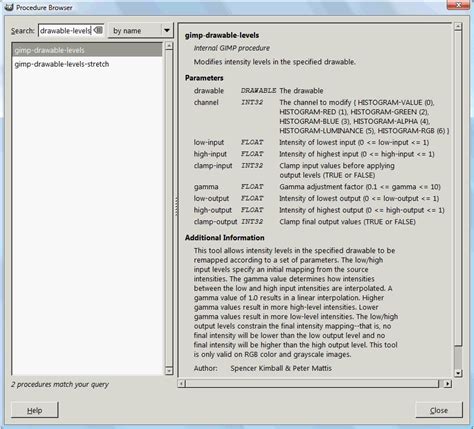Click the "Author:" label
474x429 pixels.
pyautogui.click(x=206, y=368)
